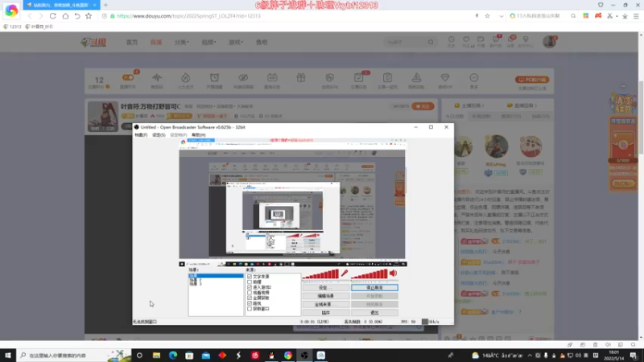Image resolution: width=644 pixels, height=362 pixels.
Task: Go to the 首页 tab on Douyu
Action: pyautogui.click(x=132, y=42)
